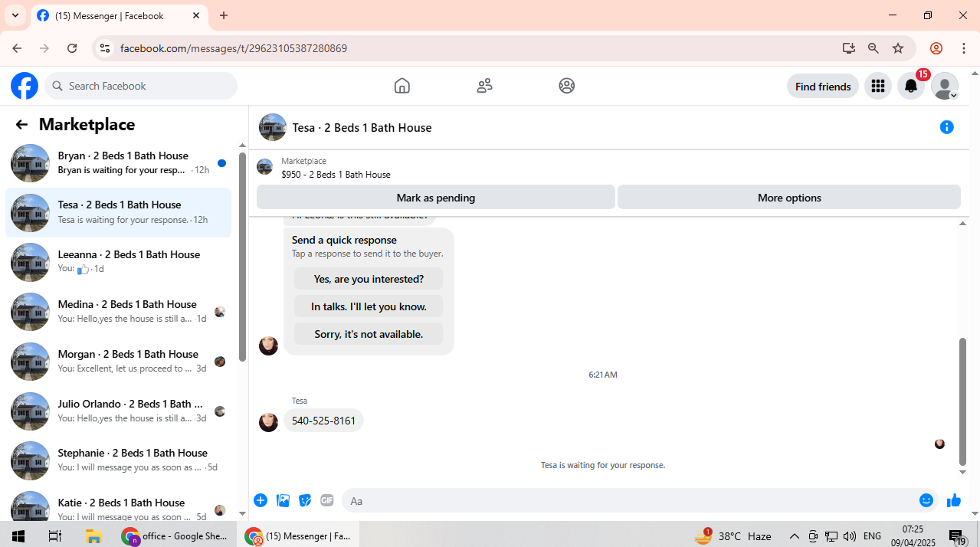
Task: Open the notifications bell icon
Action: pyautogui.click(x=911, y=86)
